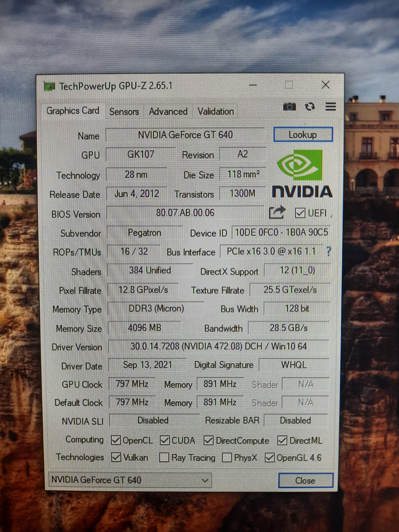
Task: Click the NVIDIA logo
Action: tap(302, 174)
